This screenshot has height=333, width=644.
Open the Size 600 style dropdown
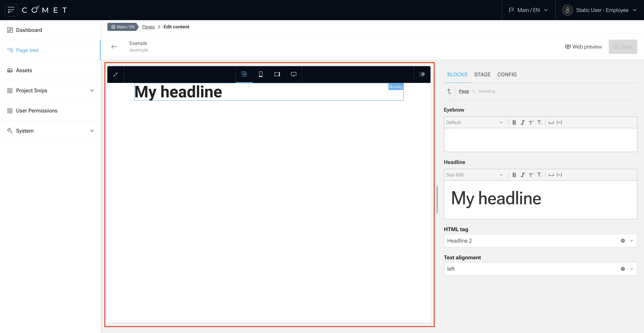tap(474, 175)
